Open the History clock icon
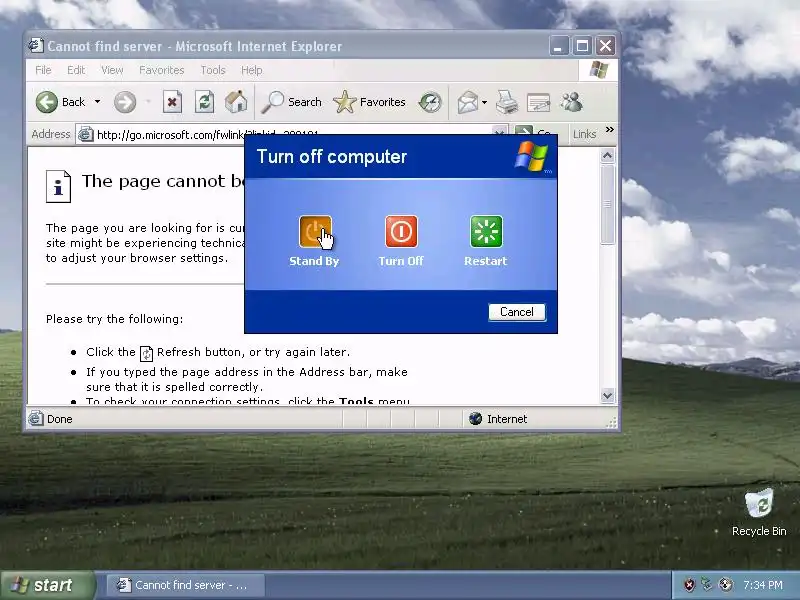Screen dimensions: 800x600 430,102
